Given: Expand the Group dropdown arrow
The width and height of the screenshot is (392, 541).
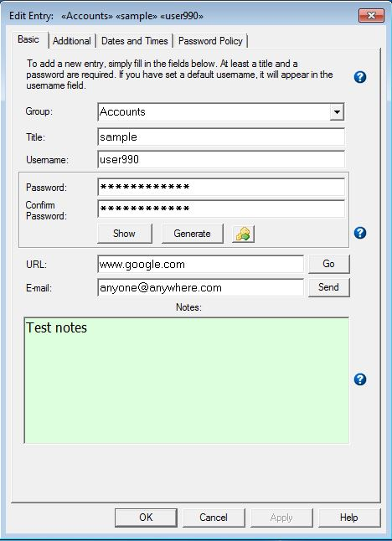Looking at the screenshot, I should pos(337,112).
